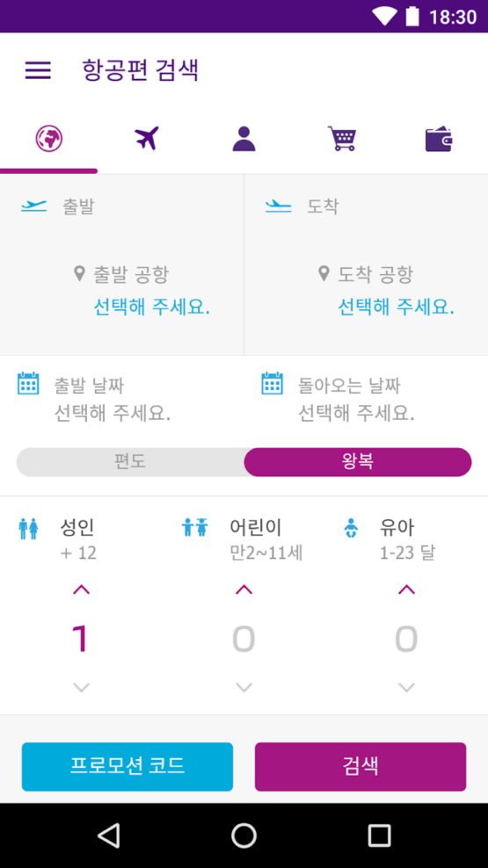
Task: Open the wallet tab icon
Action: (439, 140)
